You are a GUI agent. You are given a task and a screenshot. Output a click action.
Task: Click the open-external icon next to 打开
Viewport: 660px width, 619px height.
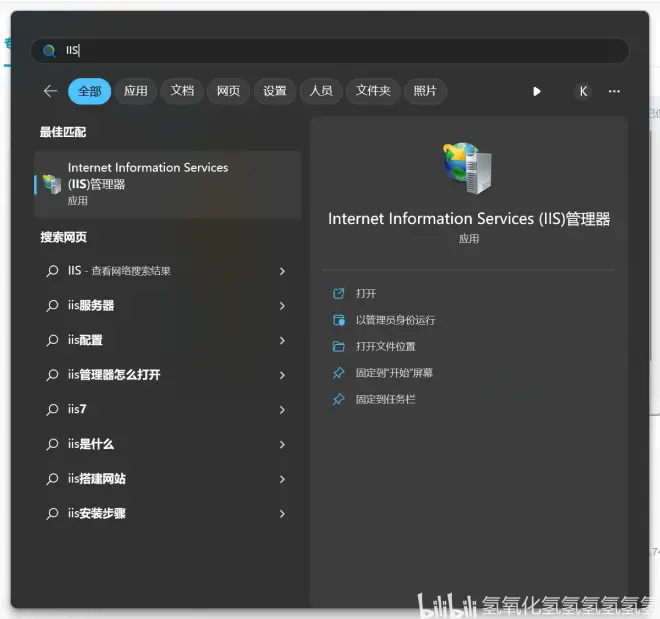[x=338, y=293]
